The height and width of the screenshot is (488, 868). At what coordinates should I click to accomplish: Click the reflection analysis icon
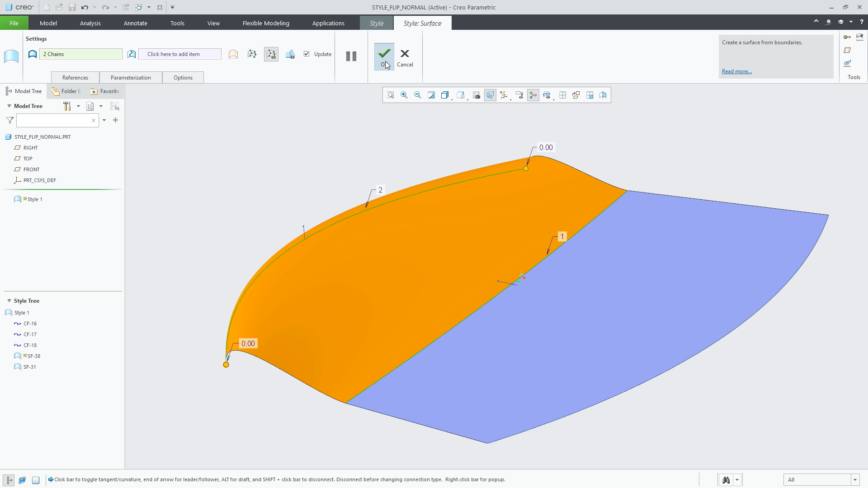pos(603,95)
